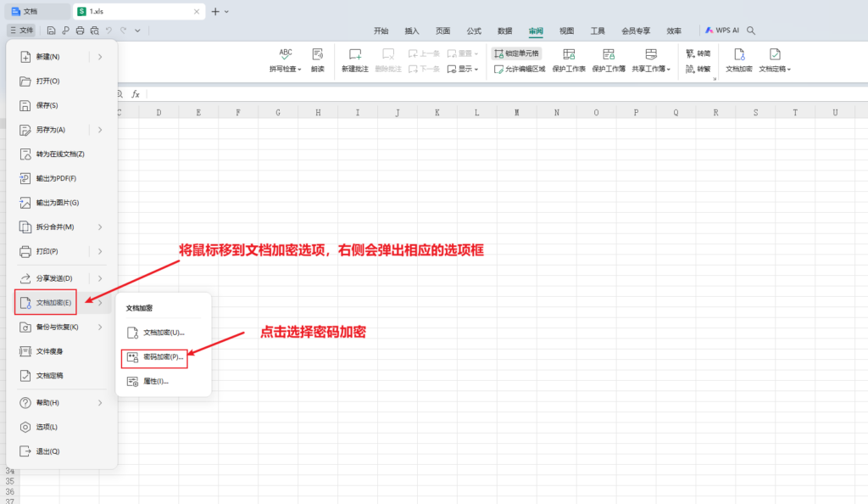Click the print preview icon in top toolbar
The width and height of the screenshot is (868, 504).
pos(93,31)
